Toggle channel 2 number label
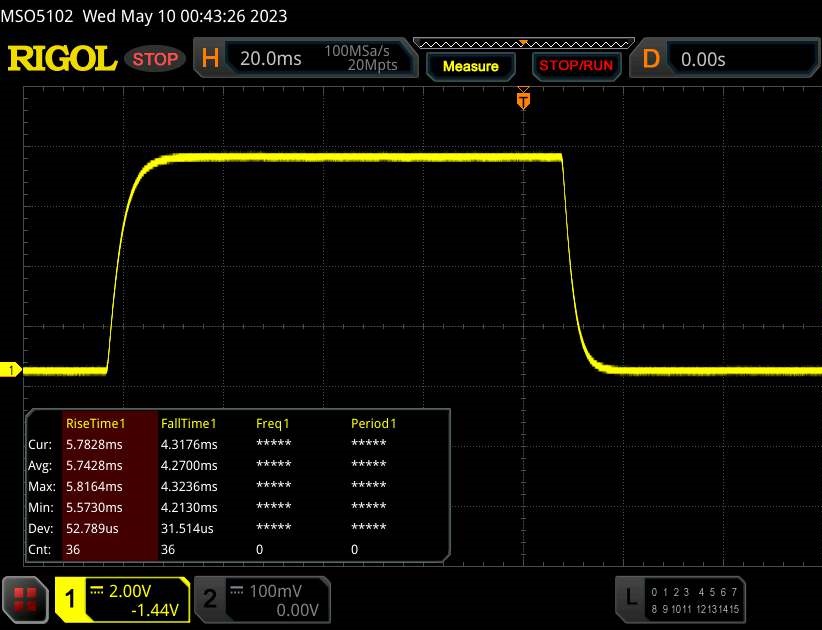 point(210,599)
